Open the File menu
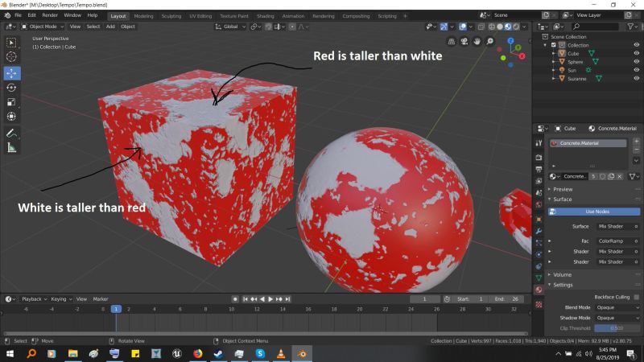This screenshot has height=362, width=644. [18, 15]
